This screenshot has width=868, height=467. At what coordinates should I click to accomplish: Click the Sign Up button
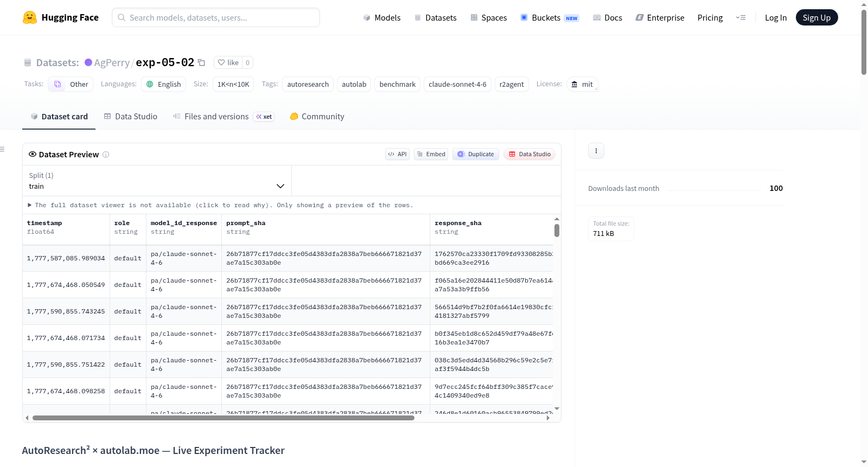pos(816,17)
